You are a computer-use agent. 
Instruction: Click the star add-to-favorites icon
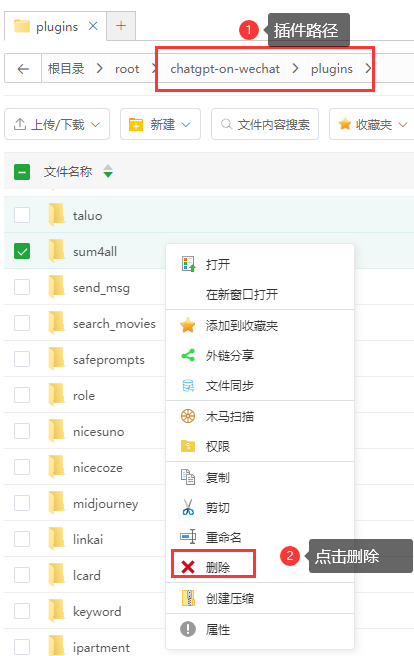click(188, 325)
